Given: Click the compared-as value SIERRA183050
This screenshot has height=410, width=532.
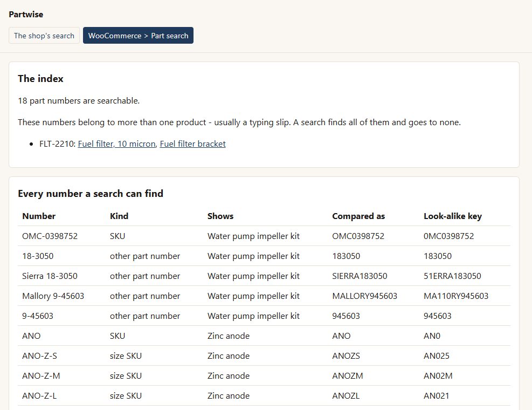Looking at the screenshot, I should pyautogui.click(x=360, y=276).
